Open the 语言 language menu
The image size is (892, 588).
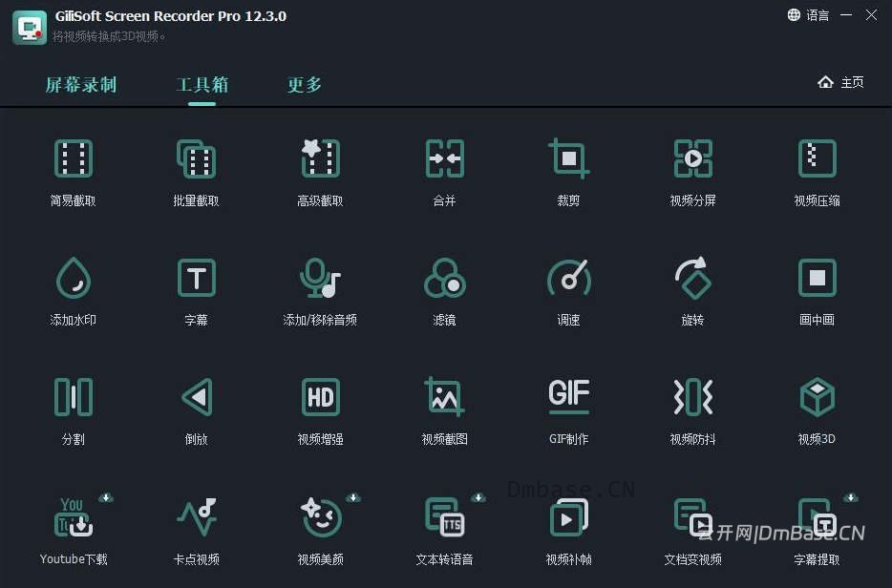pos(808,15)
